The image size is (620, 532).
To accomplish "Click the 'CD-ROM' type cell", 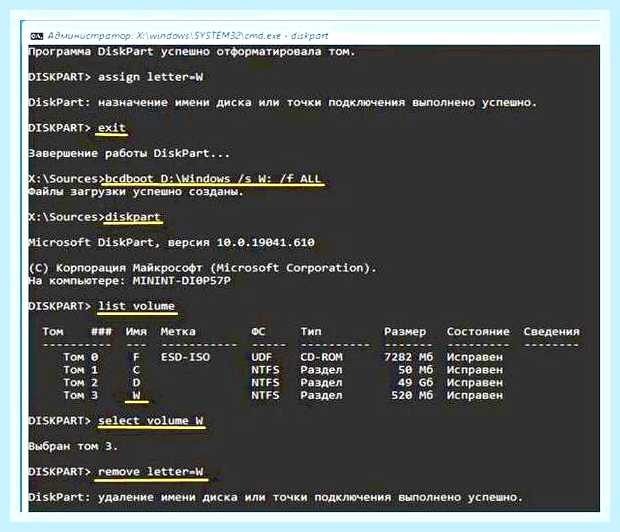I will pos(321,357).
